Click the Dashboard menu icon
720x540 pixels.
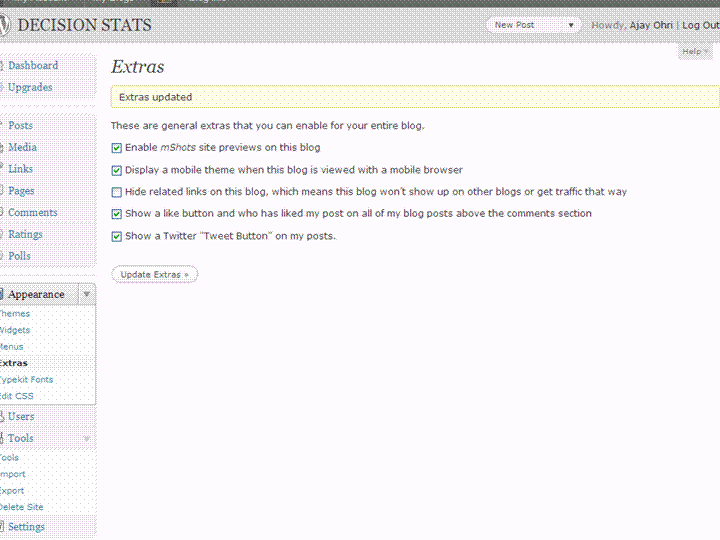tap(3, 66)
